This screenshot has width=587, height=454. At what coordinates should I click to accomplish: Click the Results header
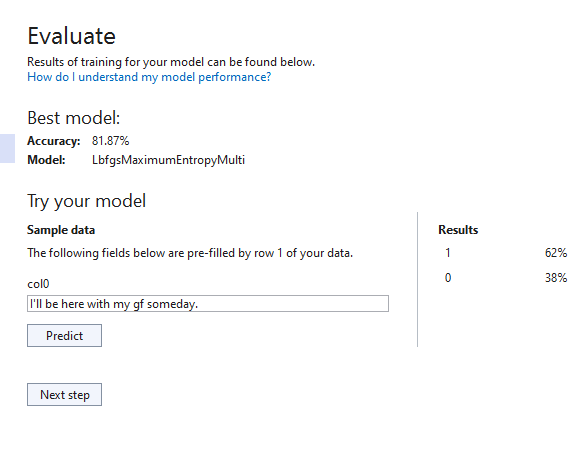pyautogui.click(x=458, y=230)
